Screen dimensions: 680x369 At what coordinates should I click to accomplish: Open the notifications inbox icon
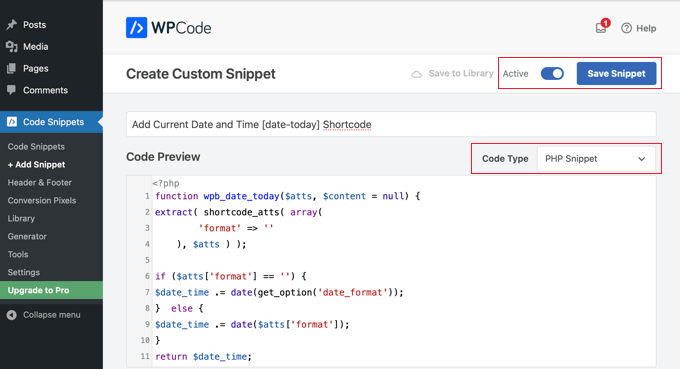point(601,28)
